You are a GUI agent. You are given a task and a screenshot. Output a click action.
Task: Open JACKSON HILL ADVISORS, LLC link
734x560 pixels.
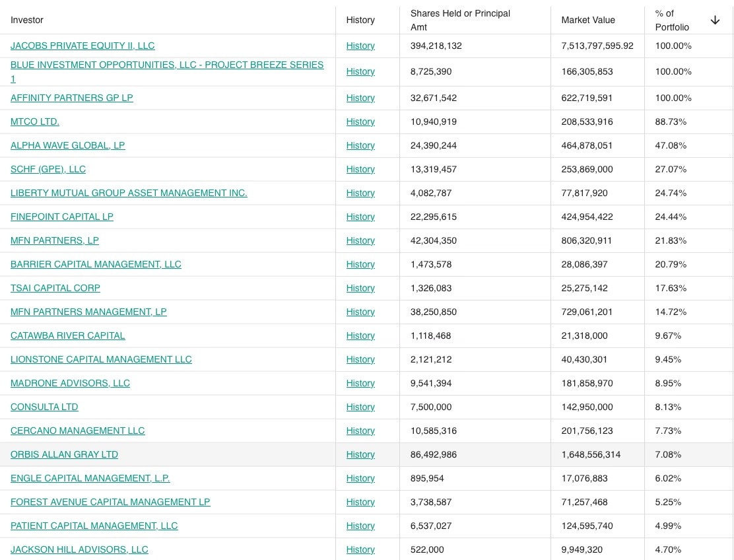pos(79,549)
